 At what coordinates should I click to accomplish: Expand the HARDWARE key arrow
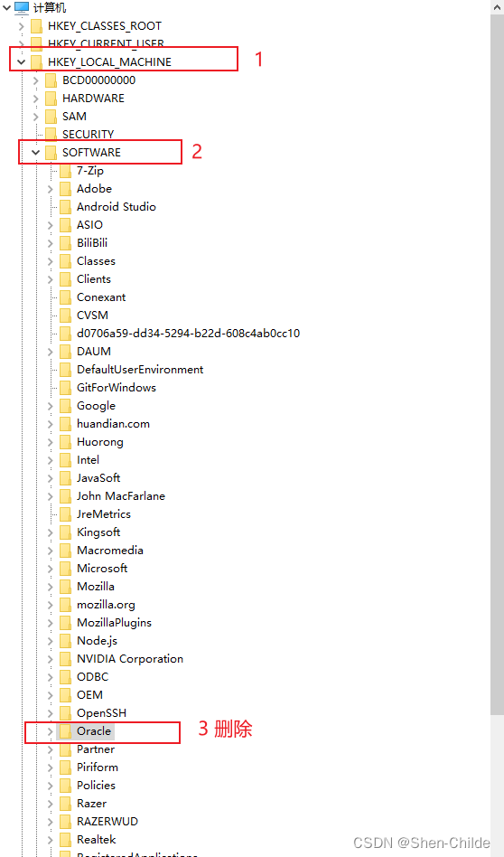(36, 99)
